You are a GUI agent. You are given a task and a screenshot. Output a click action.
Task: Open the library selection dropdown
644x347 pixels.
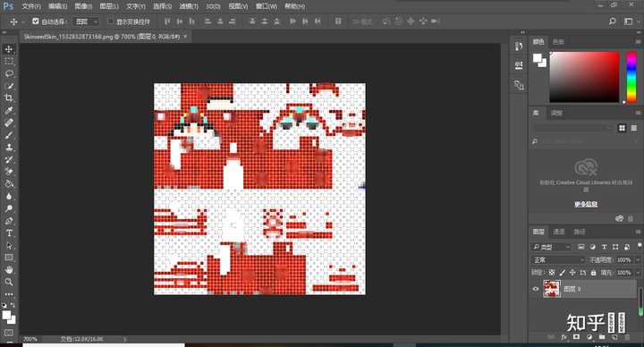(572, 128)
